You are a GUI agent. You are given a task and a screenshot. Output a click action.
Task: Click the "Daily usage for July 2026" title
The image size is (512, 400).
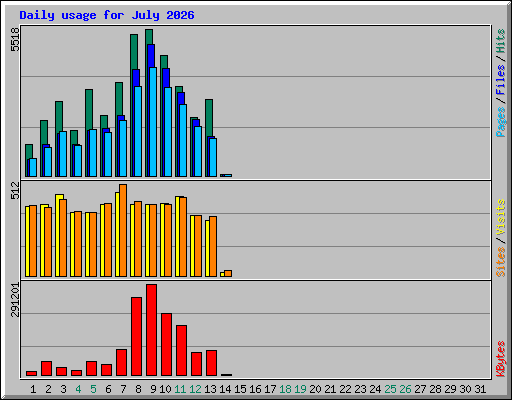[107, 15]
